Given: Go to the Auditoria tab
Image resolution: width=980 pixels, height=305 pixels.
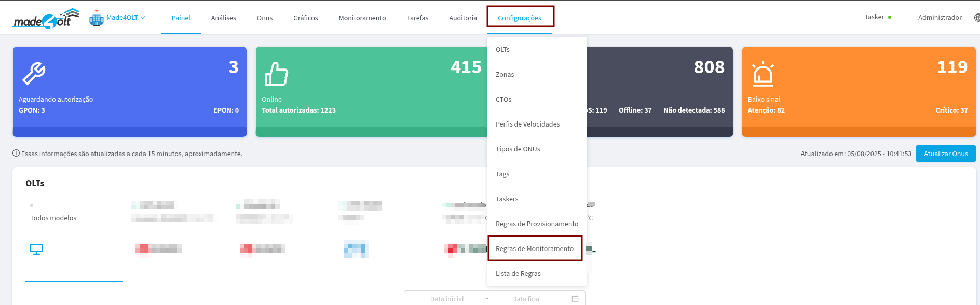Looking at the screenshot, I should click(462, 18).
